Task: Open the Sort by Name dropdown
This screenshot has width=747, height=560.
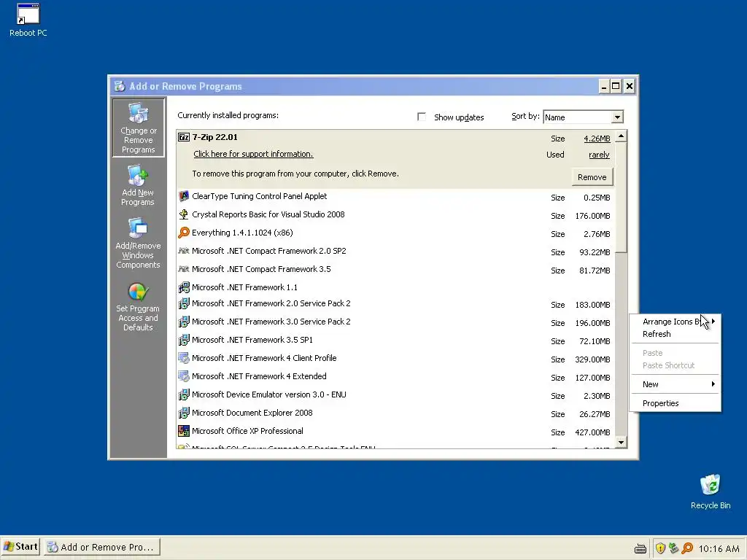Action: point(617,117)
